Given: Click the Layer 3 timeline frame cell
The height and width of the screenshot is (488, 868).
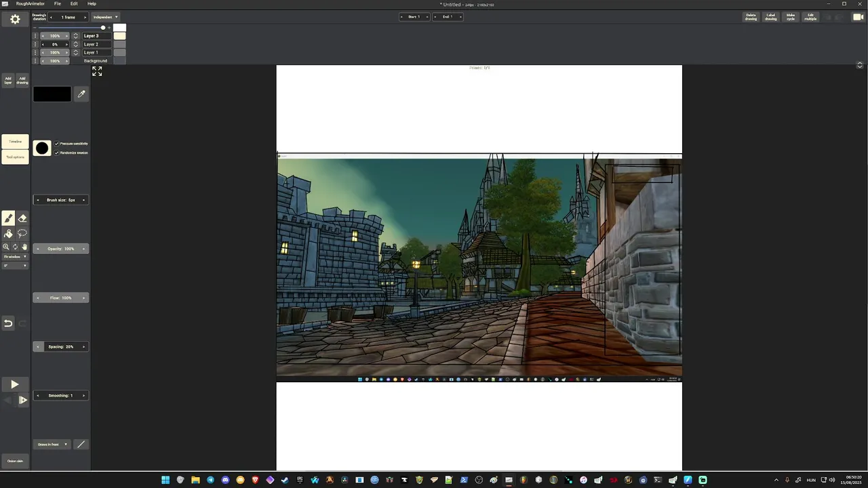Looking at the screenshot, I should pyautogui.click(x=119, y=36).
